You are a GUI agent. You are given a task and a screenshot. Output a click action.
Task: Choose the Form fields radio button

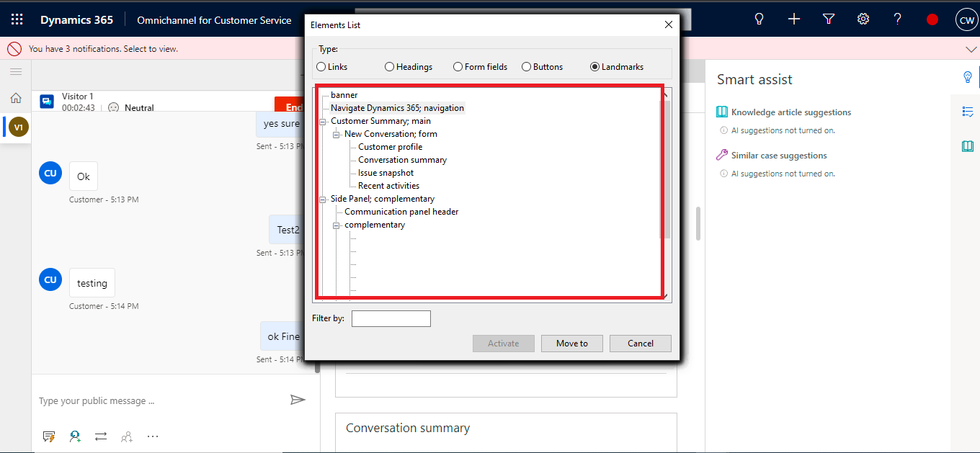(458, 66)
